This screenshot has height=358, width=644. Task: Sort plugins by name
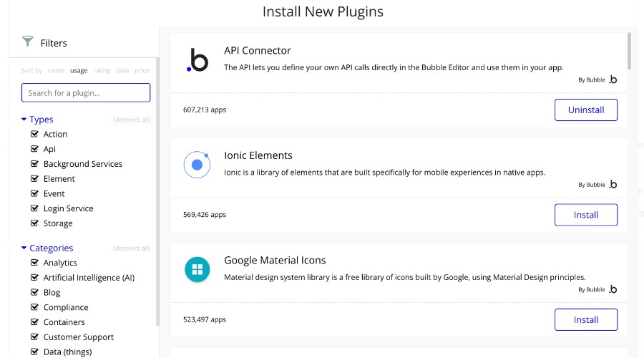56,70
